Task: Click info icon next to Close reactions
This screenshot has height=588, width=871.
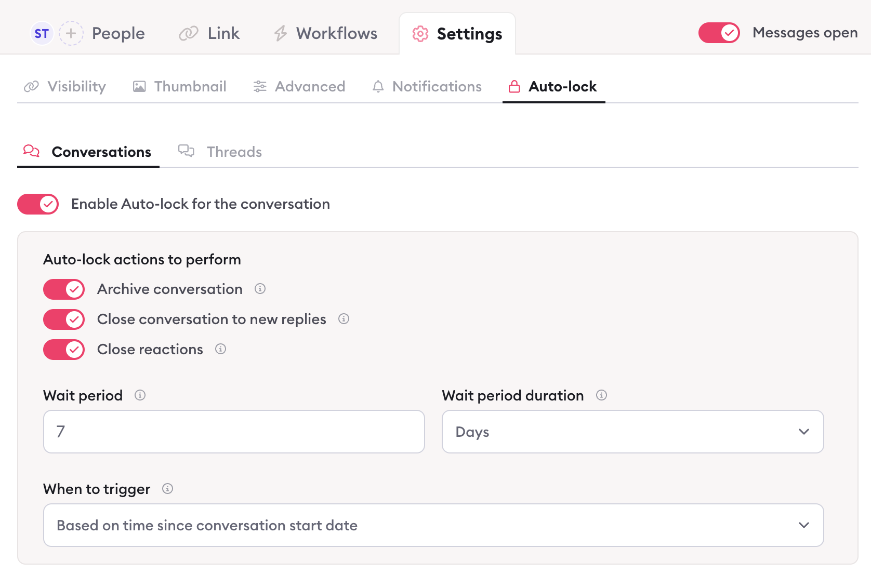Action: (220, 349)
